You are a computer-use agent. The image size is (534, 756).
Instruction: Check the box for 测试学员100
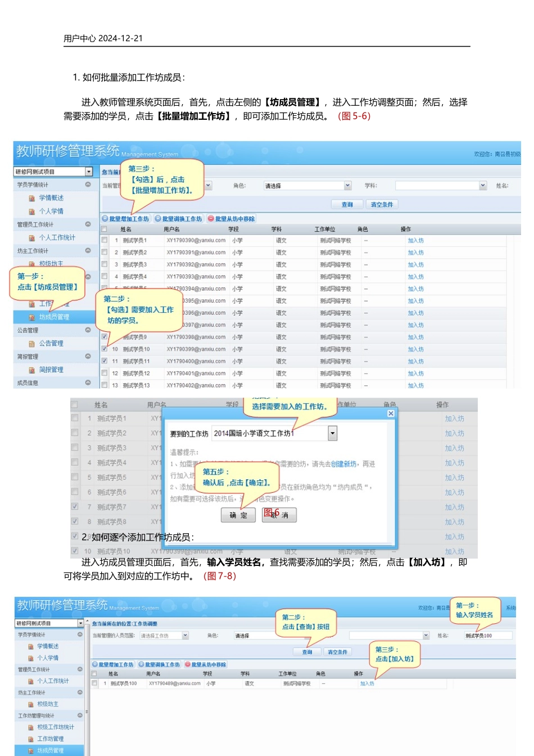94,683
